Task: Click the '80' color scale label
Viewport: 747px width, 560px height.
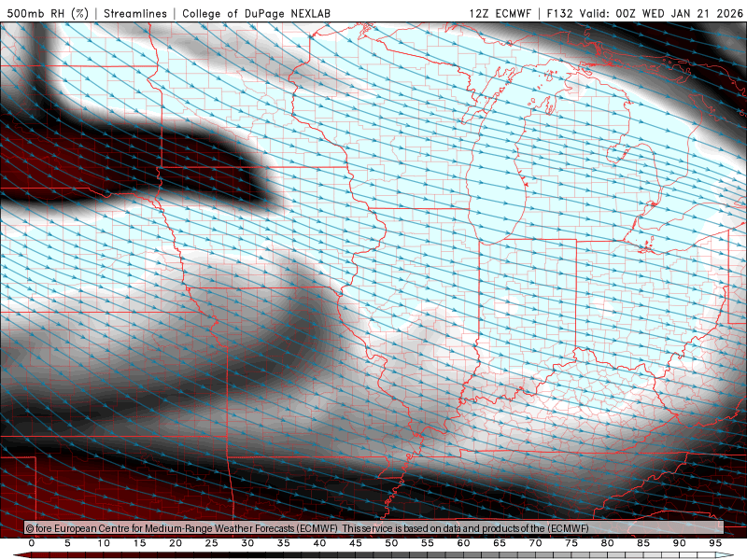Action: [x=608, y=543]
